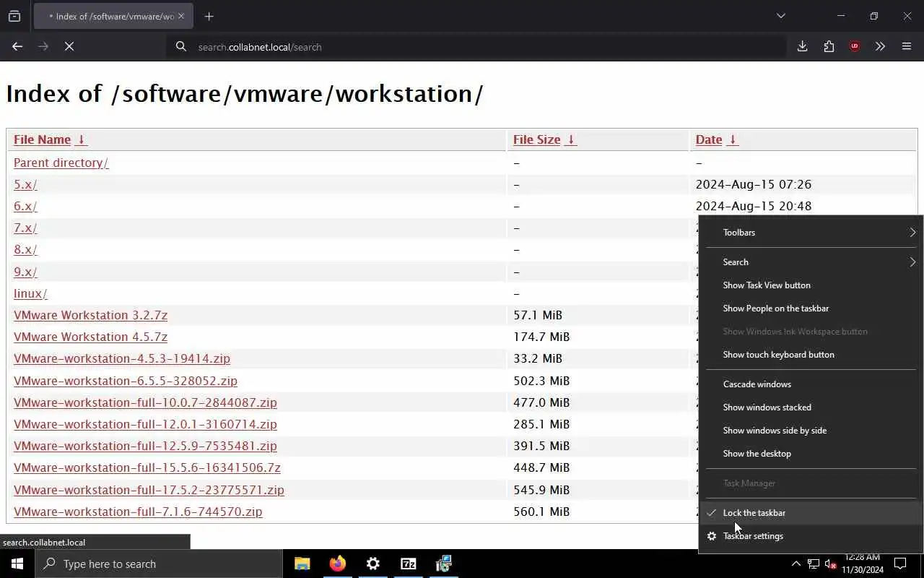This screenshot has height=578, width=924.
Task: Toggle Show People on the taskbar
Action: (x=811, y=309)
